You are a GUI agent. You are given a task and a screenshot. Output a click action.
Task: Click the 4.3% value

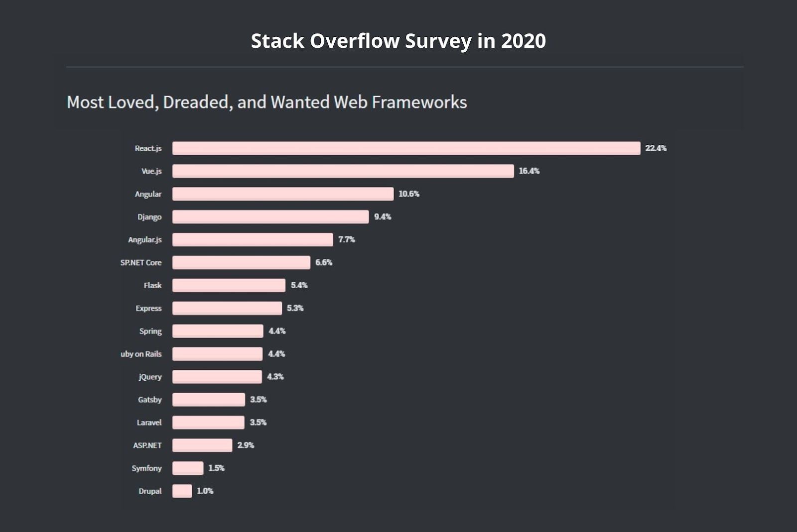275,377
